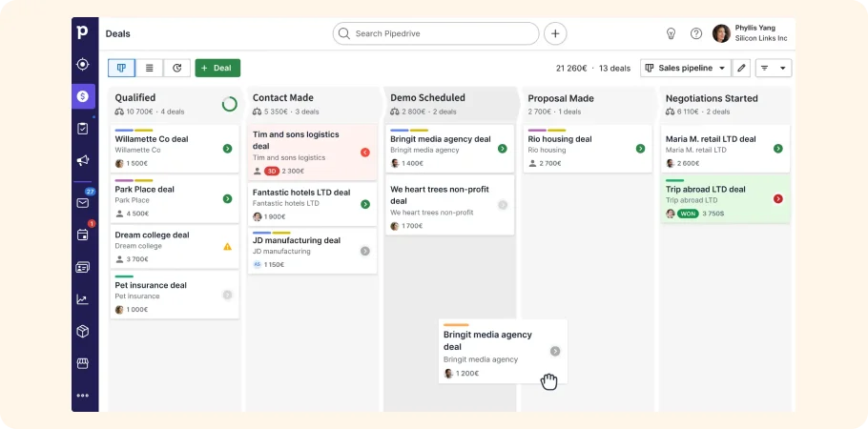Viewport: 868px width, 429px height.
Task: Open the Marketplace store icon in sidebar
Action: [x=82, y=363]
